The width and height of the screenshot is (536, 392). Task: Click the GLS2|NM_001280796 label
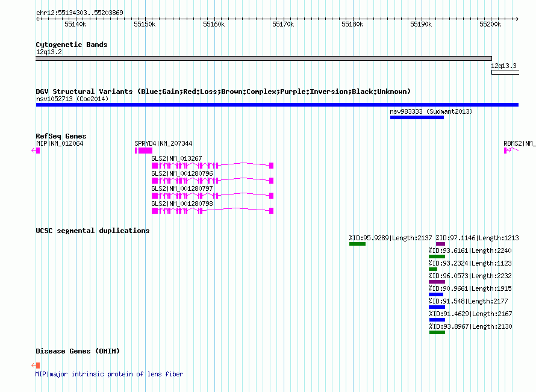(x=182, y=173)
